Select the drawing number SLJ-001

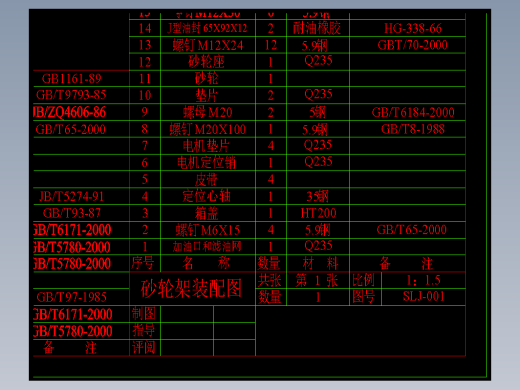pos(424,296)
